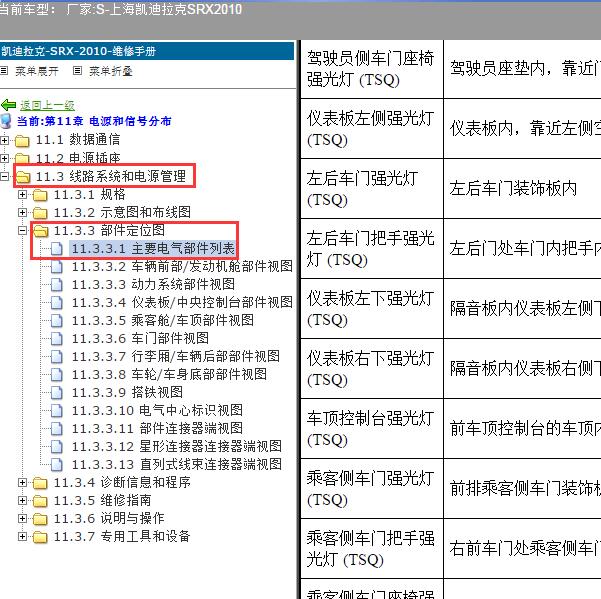Click table cell 乘客侧车门把手强光灯 (TSQ)

[x=372, y=549]
